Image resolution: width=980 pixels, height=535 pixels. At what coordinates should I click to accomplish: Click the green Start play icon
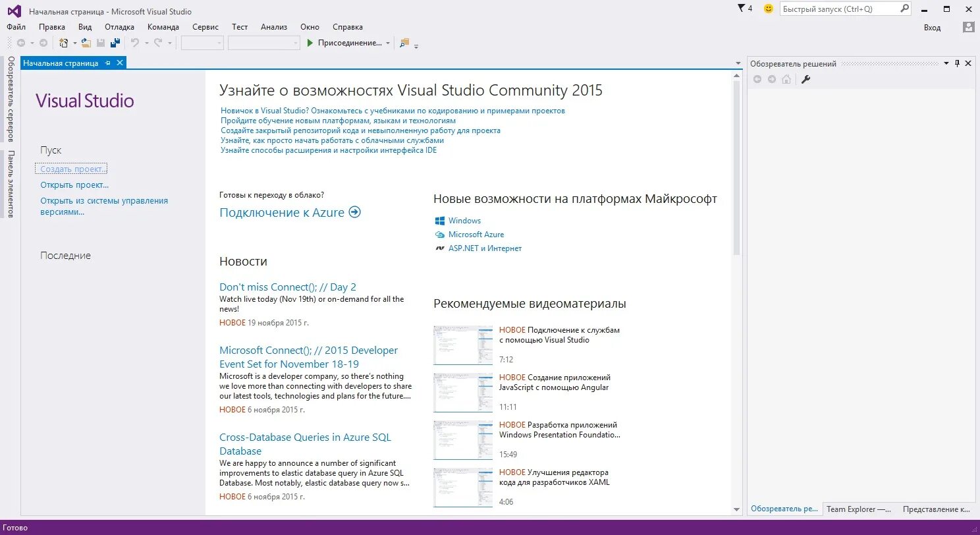310,43
